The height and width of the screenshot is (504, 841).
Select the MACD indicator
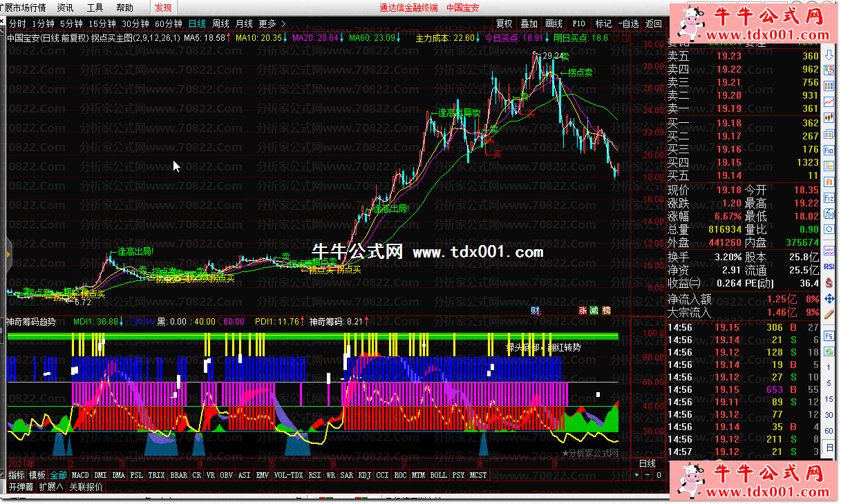point(80,475)
